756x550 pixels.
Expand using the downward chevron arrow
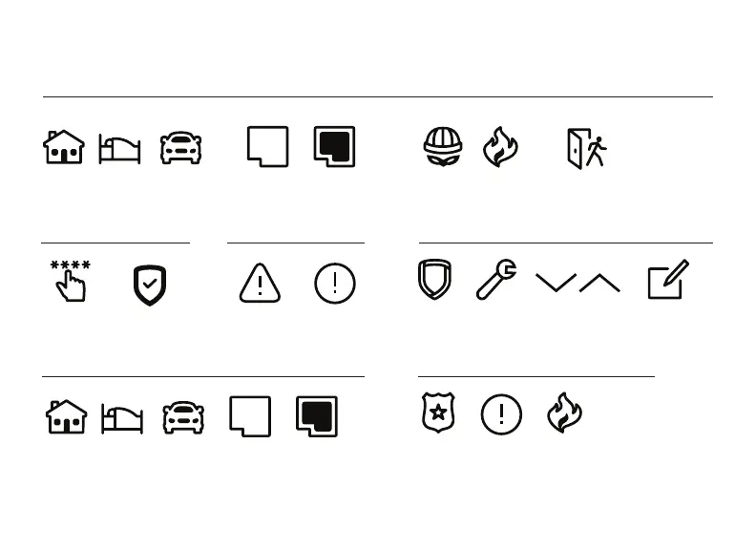(556, 283)
